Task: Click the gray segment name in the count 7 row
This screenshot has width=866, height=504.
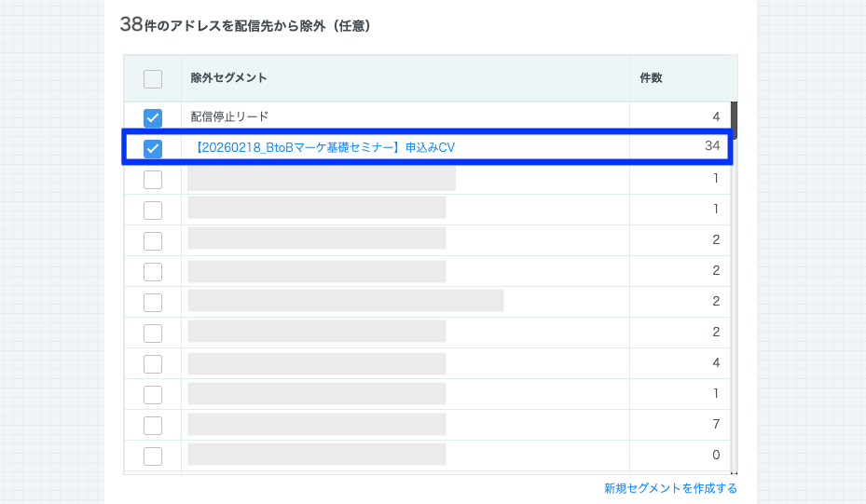Action: coord(316,425)
